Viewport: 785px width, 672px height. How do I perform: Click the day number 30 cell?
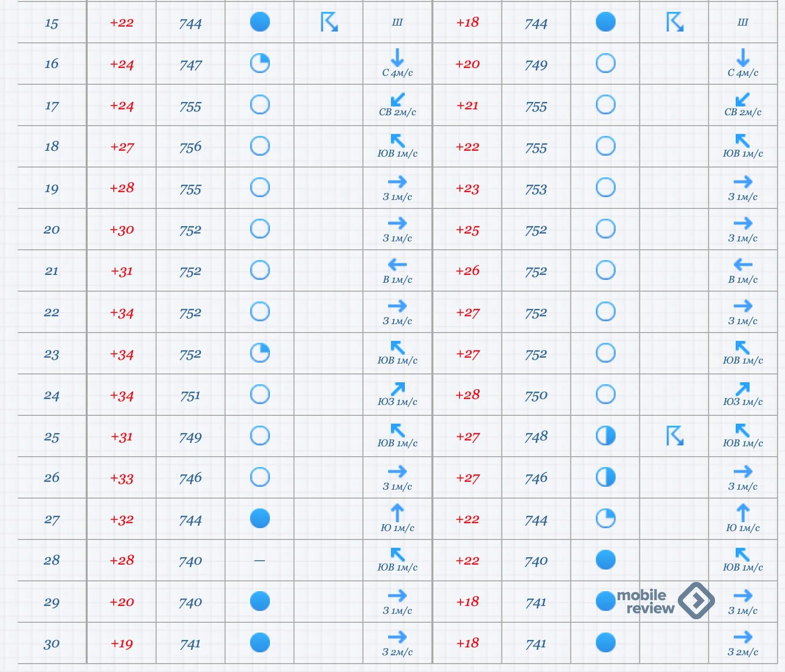[52, 643]
